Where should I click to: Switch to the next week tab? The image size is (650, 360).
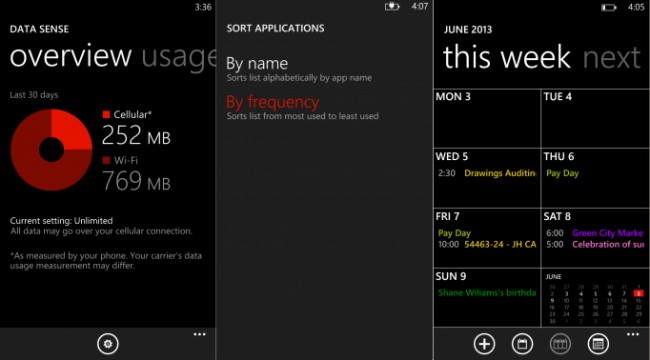pos(612,57)
